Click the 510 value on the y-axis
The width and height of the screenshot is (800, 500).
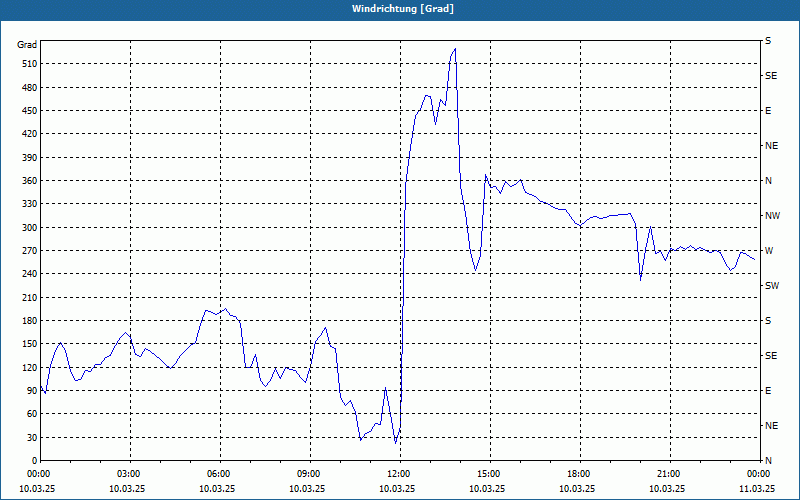30,64
